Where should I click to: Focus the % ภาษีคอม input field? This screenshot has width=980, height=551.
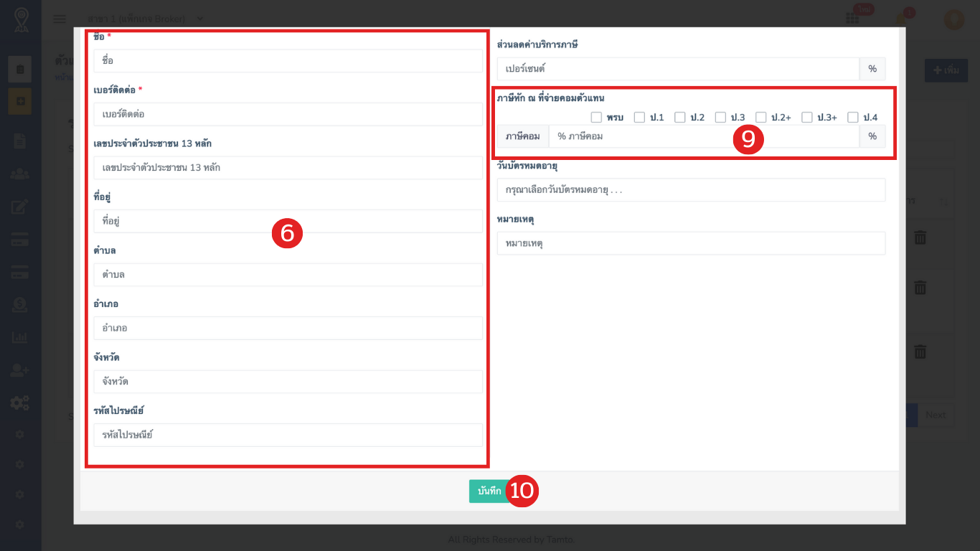coord(704,136)
